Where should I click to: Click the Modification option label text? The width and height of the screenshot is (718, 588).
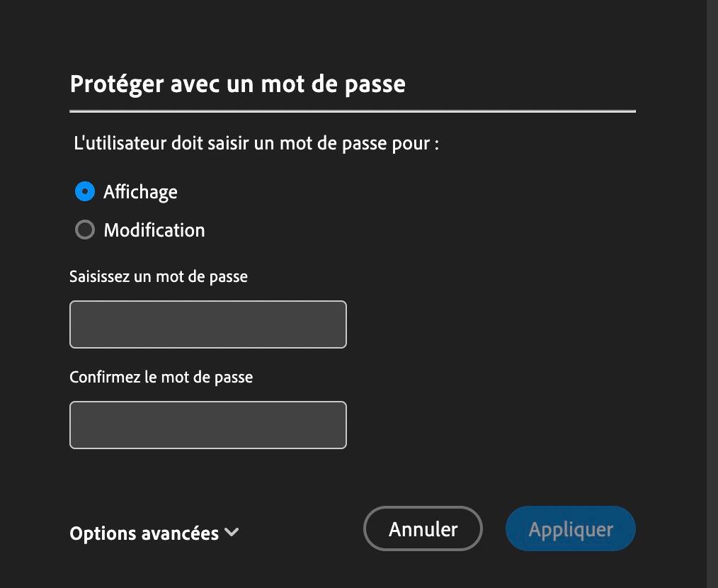coord(154,230)
